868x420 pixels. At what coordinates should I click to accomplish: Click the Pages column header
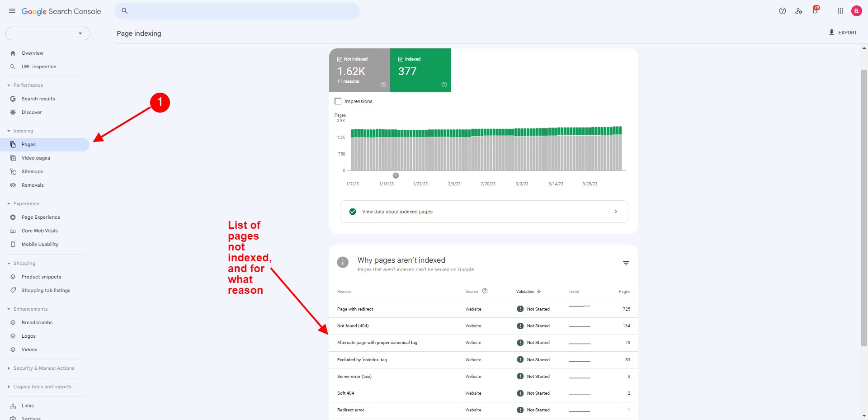tap(624, 292)
